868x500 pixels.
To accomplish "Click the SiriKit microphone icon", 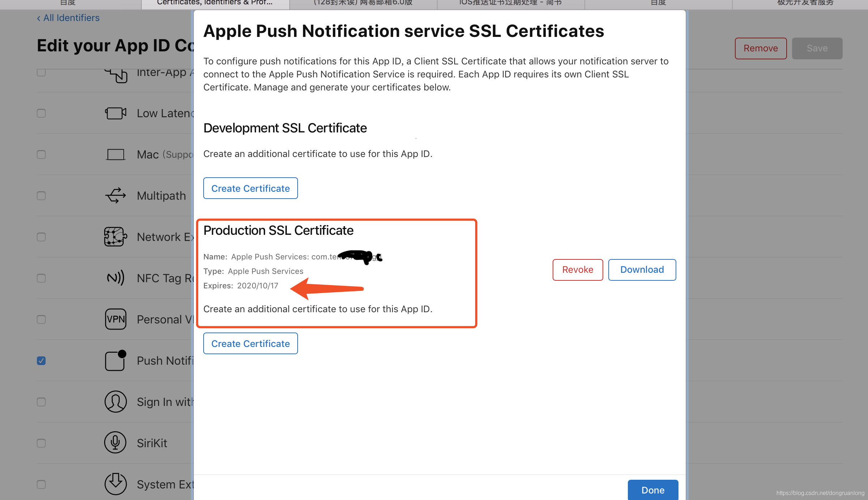I will [x=115, y=443].
